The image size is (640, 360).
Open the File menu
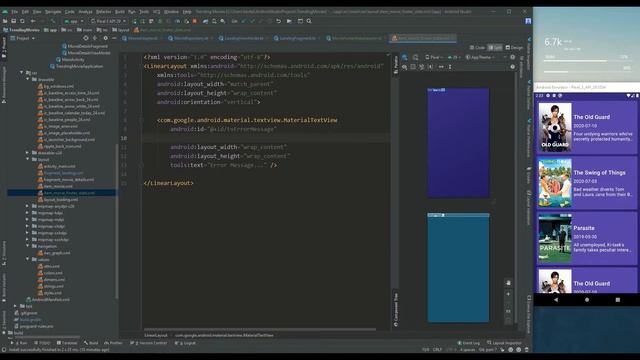[x=14, y=12]
